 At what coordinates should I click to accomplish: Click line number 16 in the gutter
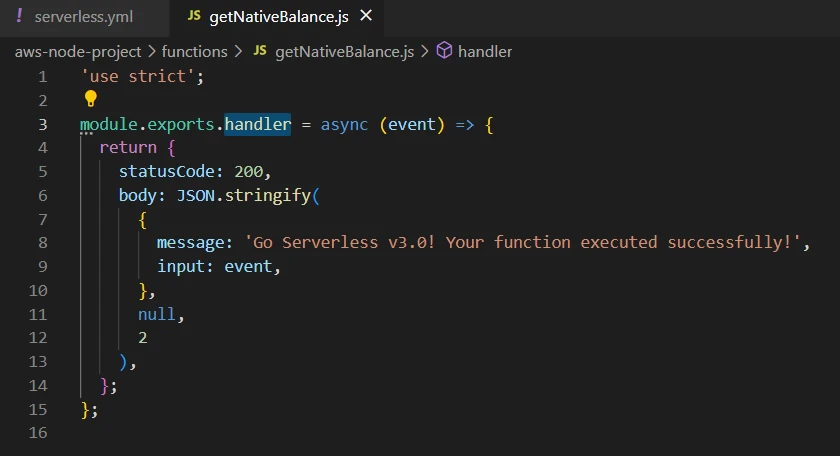click(39, 433)
